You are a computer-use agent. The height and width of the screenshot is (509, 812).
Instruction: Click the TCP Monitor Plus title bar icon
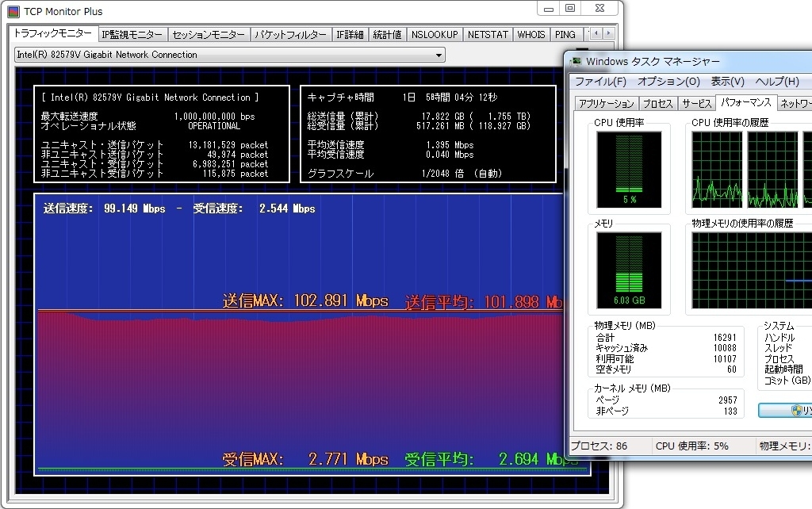[13, 11]
